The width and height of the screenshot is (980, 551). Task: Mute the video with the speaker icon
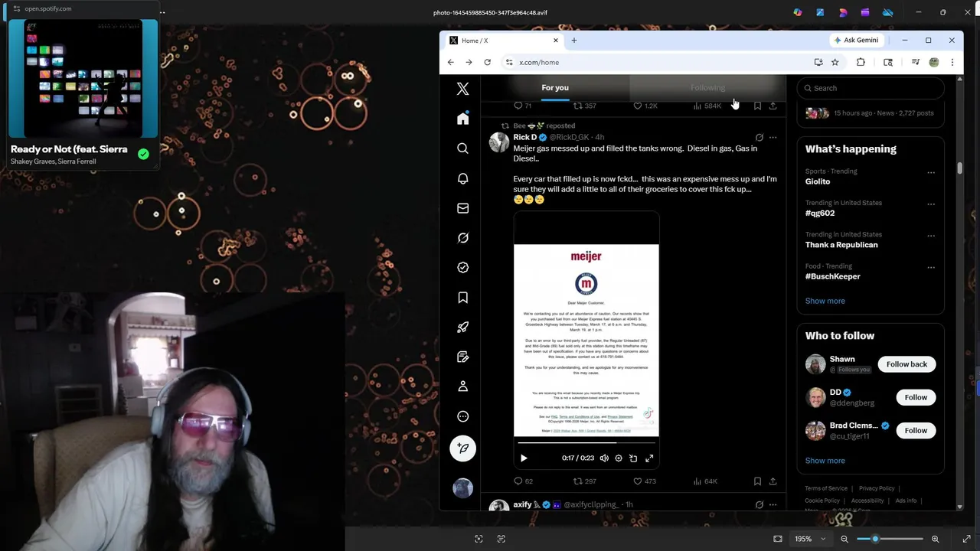point(604,458)
